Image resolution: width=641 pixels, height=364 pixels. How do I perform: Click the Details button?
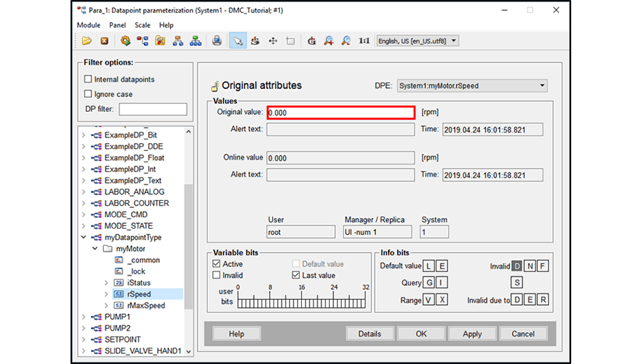pyautogui.click(x=370, y=333)
